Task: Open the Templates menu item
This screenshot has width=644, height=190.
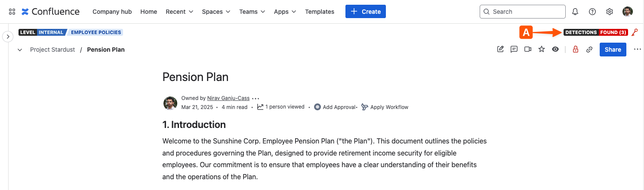Action: [x=320, y=12]
